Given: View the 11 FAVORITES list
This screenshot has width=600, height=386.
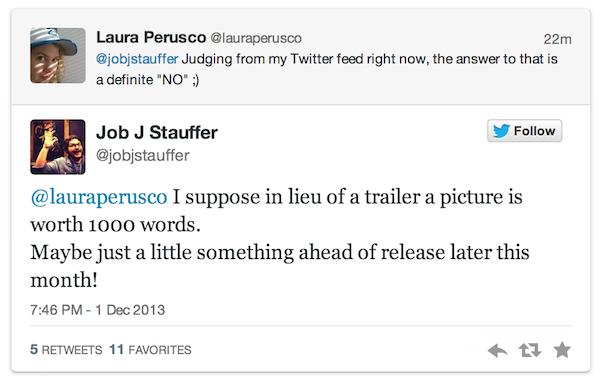Looking at the screenshot, I should point(150,350).
